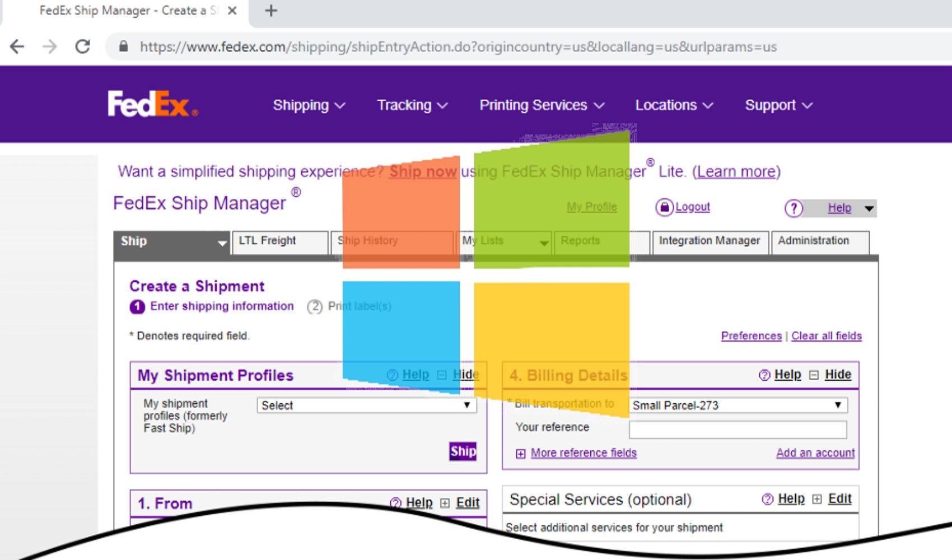
Task: Open the Tracking navigation menu
Action: (413, 105)
